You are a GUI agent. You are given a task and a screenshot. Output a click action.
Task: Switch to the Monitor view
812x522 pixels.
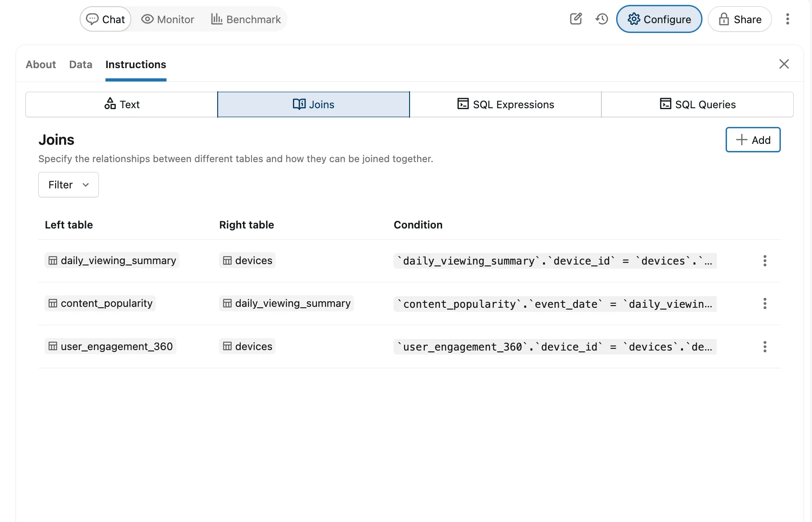pyautogui.click(x=167, y=19)
